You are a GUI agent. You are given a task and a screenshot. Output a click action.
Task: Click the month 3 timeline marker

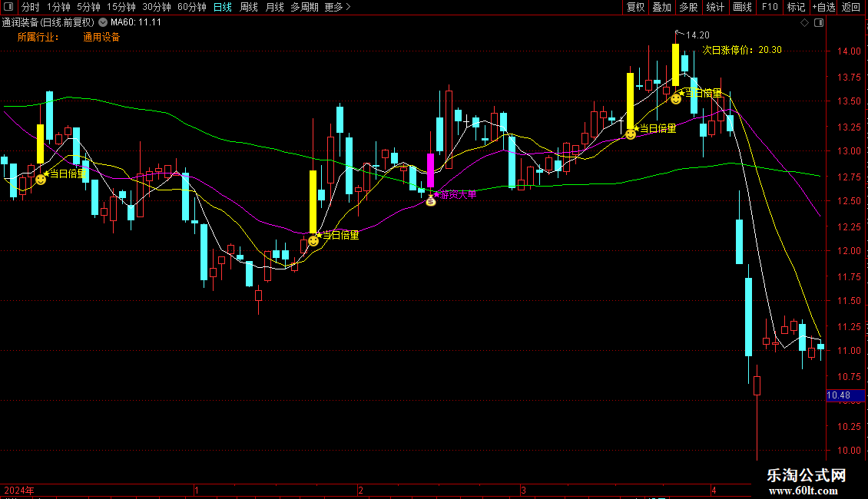pos(523,490)
